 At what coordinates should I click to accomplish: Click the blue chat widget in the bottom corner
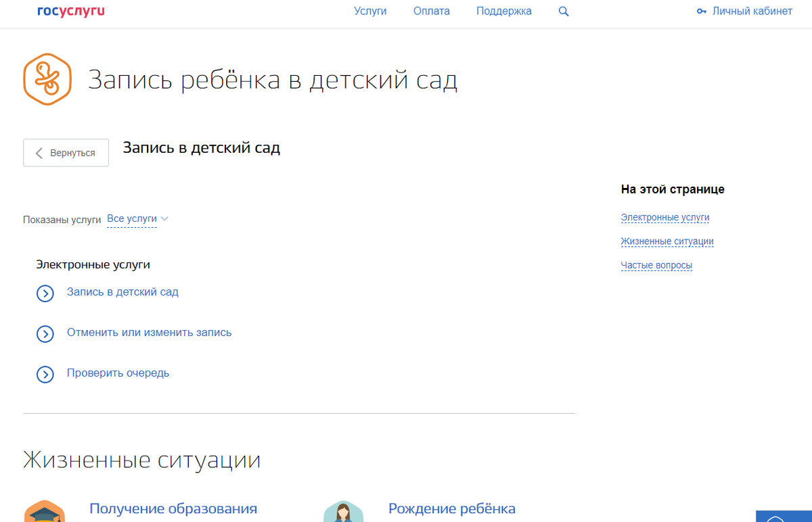pos(784,516)
